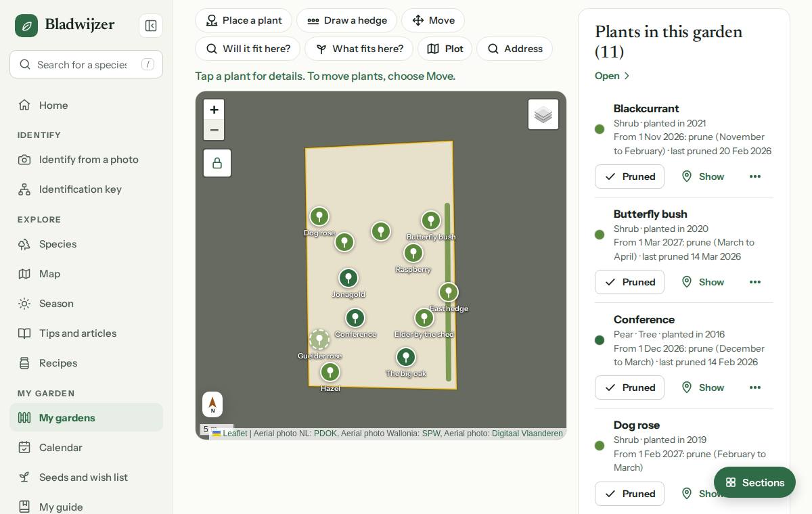Open the map layers control

pyautogui.click(x=543, y=114)
